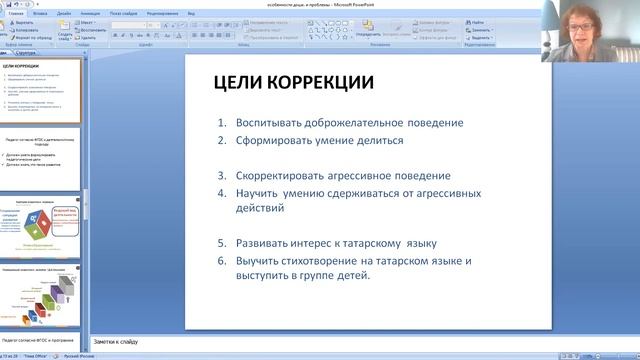Justify the text alignment
Screen dimensions: 640x360
click(x=219, y=36)
